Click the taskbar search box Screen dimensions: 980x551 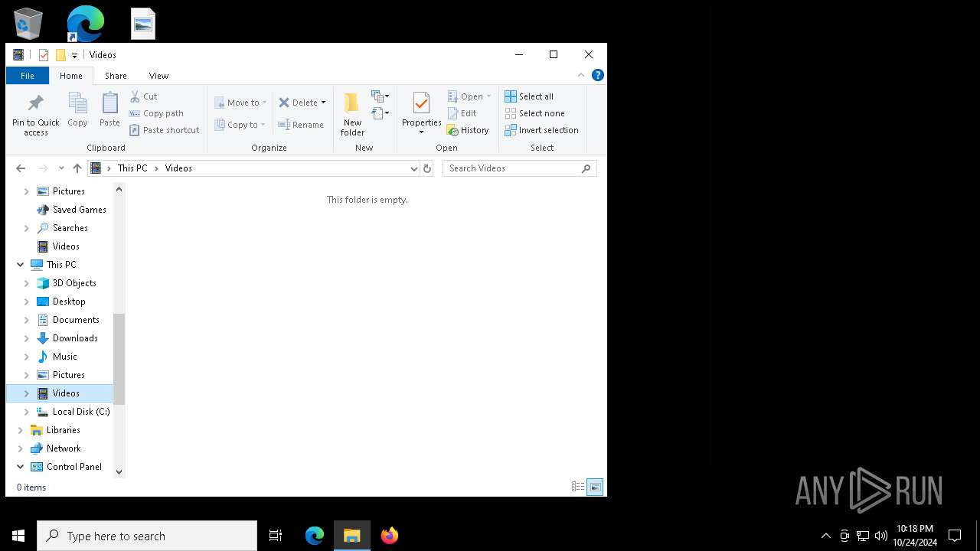(147, 536)
